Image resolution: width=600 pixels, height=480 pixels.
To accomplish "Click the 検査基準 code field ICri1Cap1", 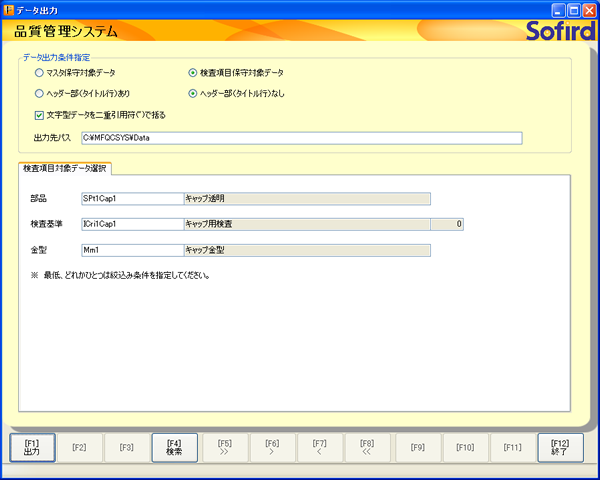I will 132,224.
